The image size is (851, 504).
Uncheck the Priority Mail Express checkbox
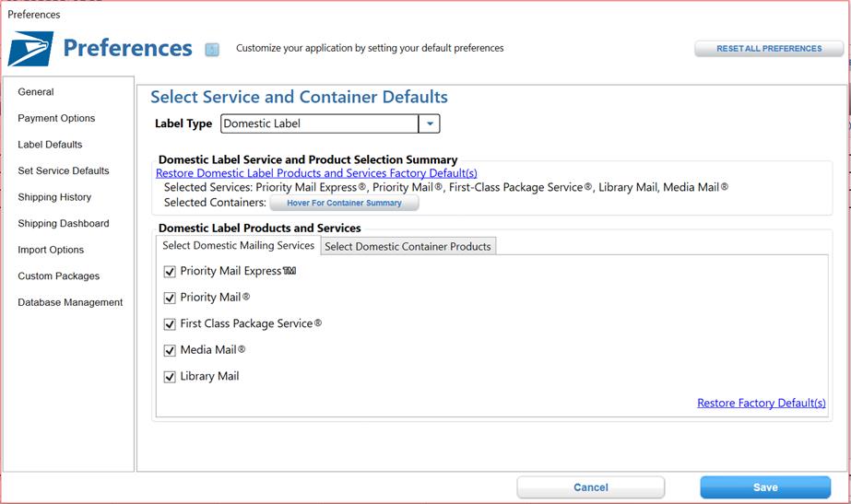tap(170, 271)
